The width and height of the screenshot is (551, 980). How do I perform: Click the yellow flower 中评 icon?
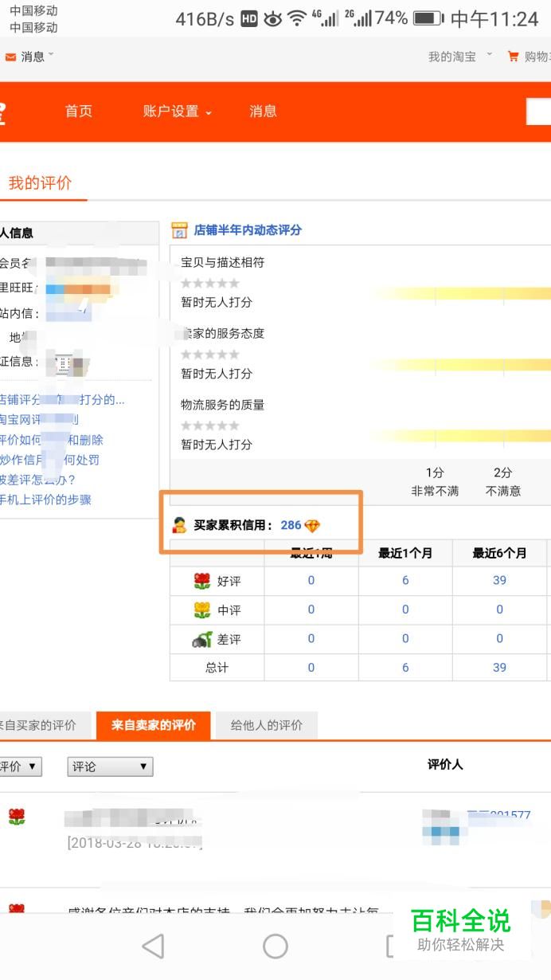point(202,610)
